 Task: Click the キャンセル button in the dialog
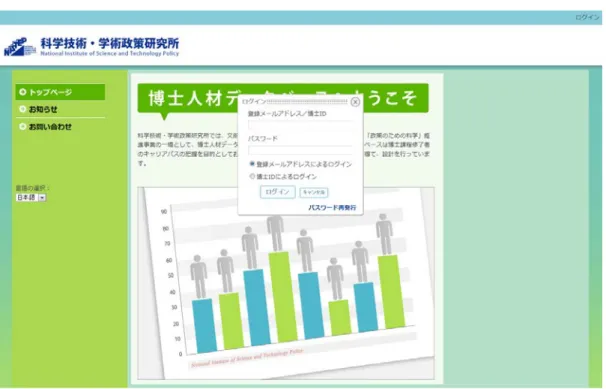click(314, 192)
